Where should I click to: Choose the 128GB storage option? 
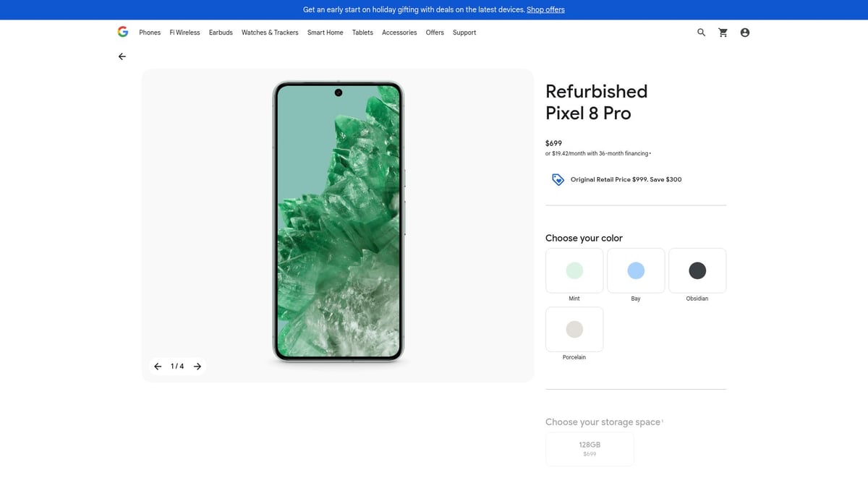coord(590,449)
